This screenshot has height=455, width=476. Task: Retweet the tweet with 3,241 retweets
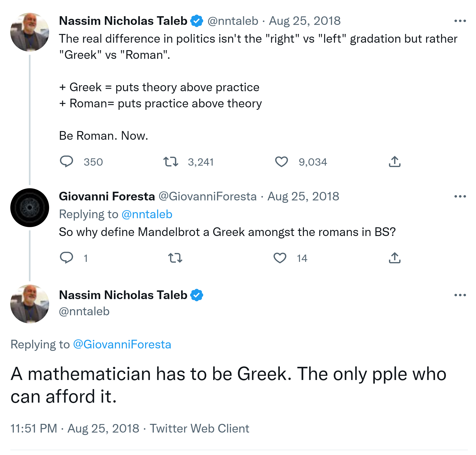coord(171,162)
